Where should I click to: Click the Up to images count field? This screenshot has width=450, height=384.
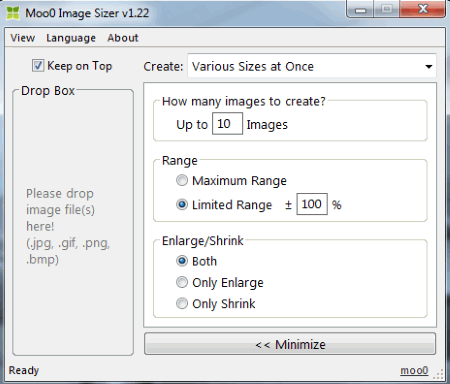pyautogui.click(x=227, y=124)
